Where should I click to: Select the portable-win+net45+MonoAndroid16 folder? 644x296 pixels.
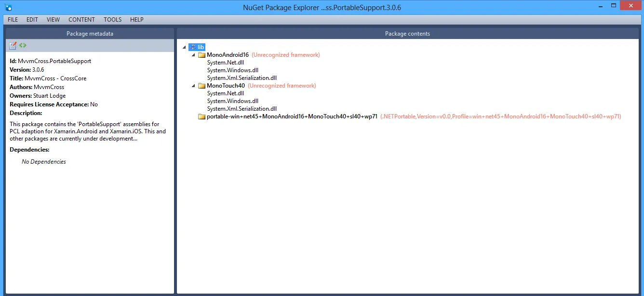[292, 116]
